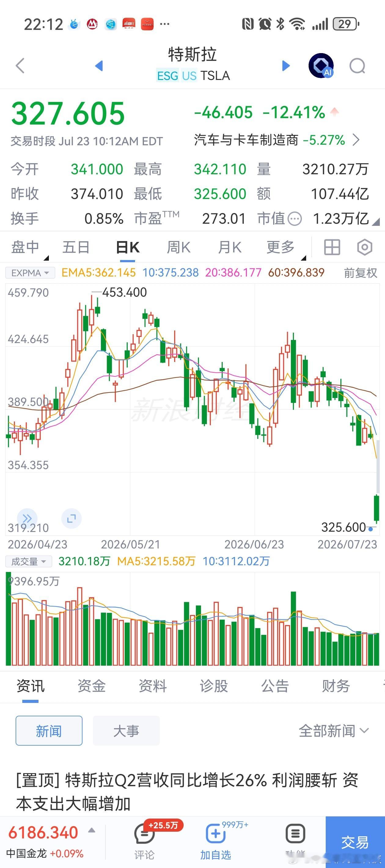This screenshot has height=868, width=385.
Task: Select the 盘中 intraday tab
Action: [25, 247]
